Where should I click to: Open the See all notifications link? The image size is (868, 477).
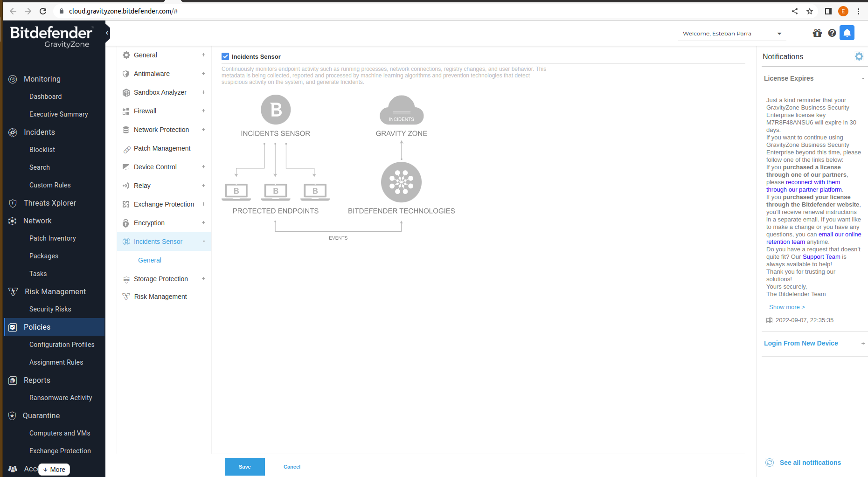810,463
